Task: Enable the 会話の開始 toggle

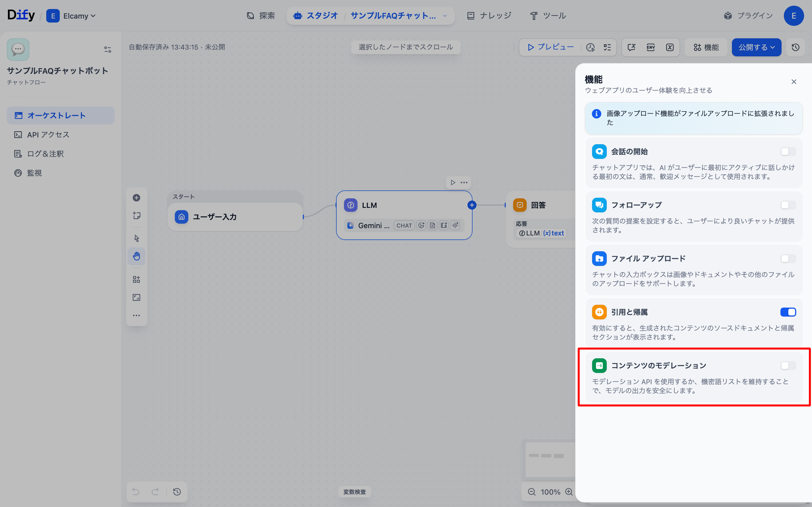Action: 787,152
